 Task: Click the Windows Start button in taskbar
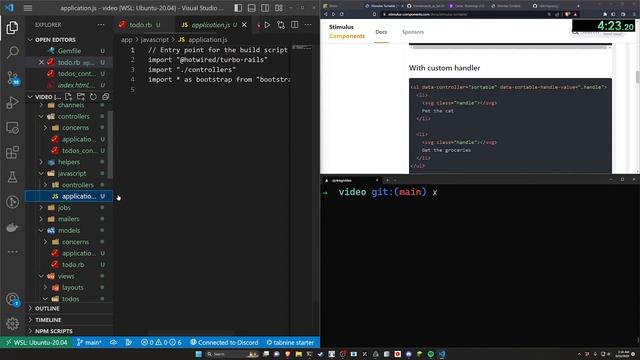tap(199, 354)
